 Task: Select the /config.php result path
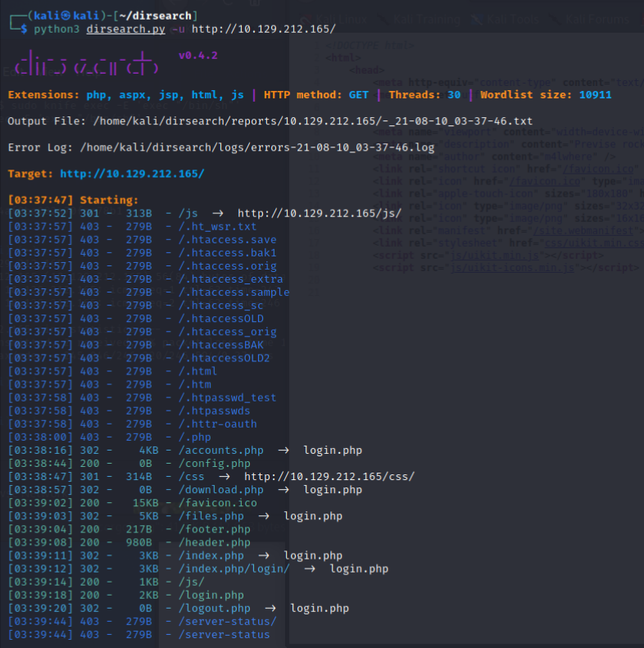point(215,463)
